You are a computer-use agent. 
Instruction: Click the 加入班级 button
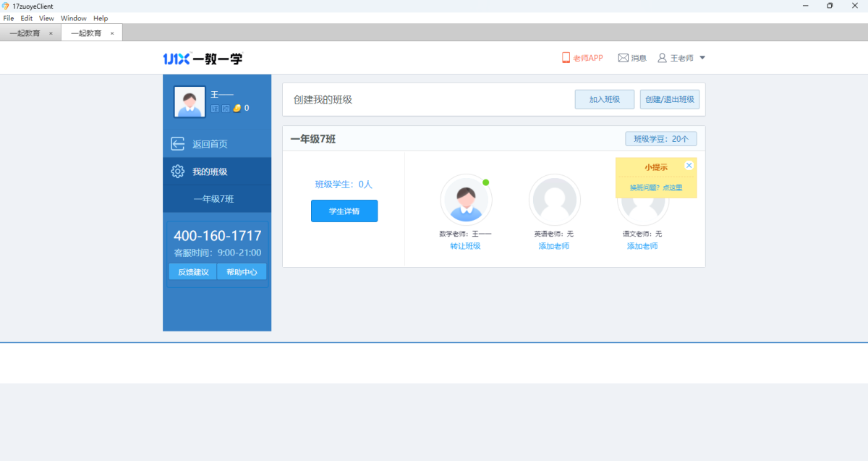point(604,99)
